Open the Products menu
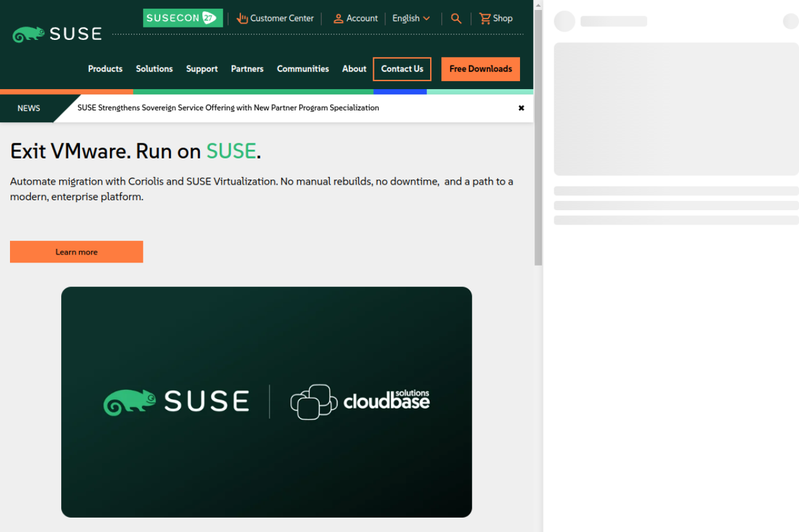The width and height of the screenshot is (799, 532). [105, 69]
